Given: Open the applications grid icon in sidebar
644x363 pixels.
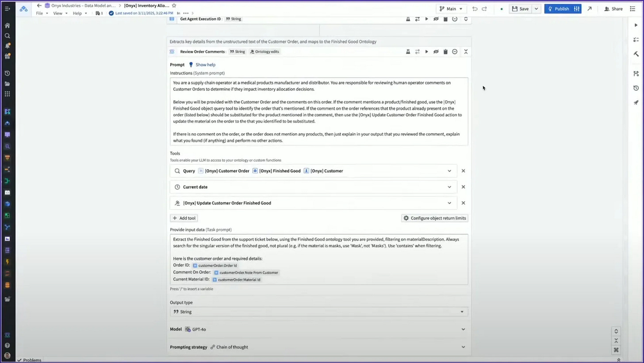Looking at the screenshot, I should point(7,94).
